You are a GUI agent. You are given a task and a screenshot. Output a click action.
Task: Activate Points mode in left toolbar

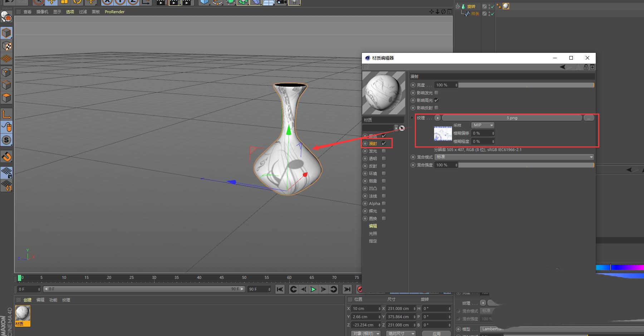click(6, 72)
